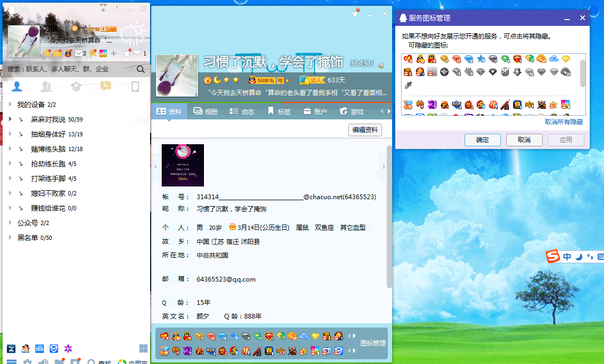Open the blue shield app icon at bottom
604x364 pixels.
[x=54, y=349]
